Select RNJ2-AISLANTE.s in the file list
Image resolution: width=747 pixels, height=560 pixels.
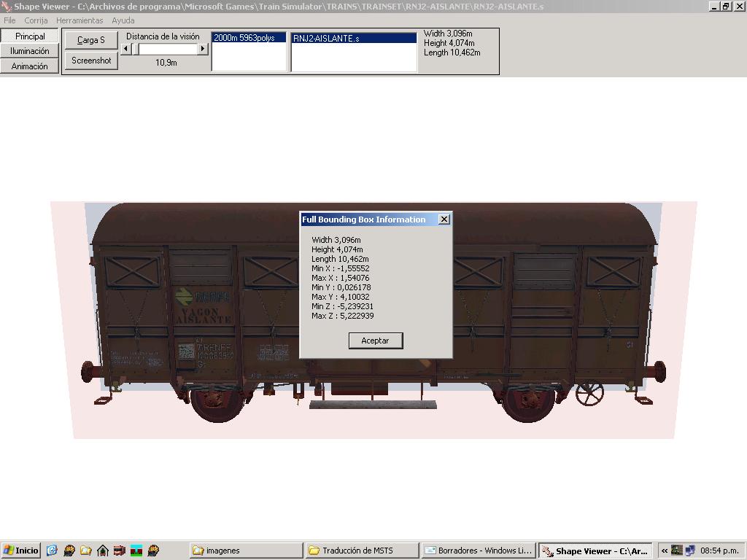pyautogui.click(x=354, y=39)
